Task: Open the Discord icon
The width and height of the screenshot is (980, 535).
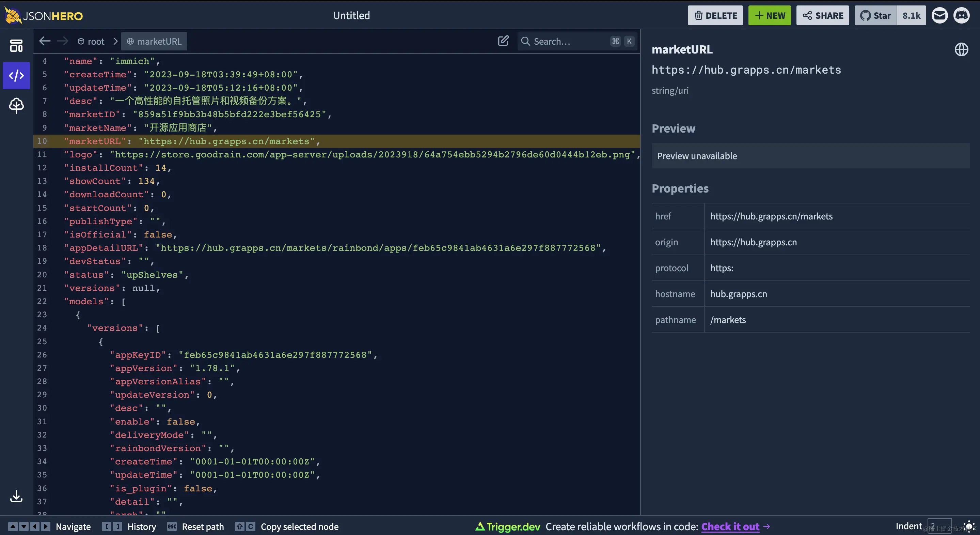Action: 961,16
